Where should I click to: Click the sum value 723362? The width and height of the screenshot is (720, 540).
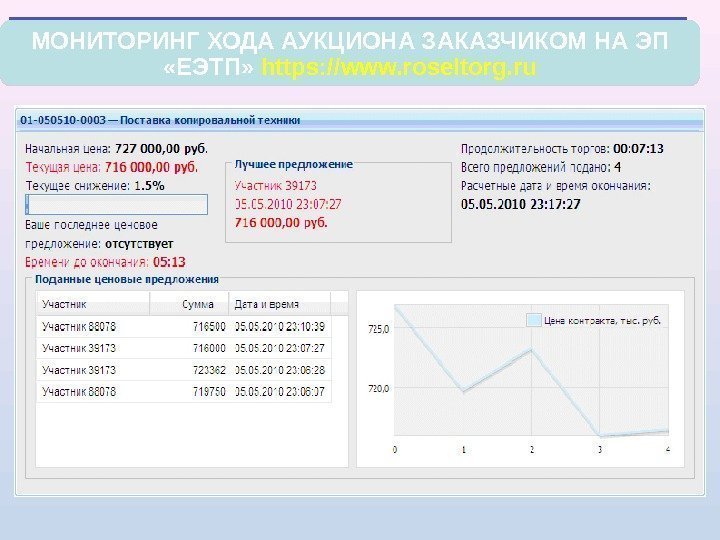(x=209, y=370)
